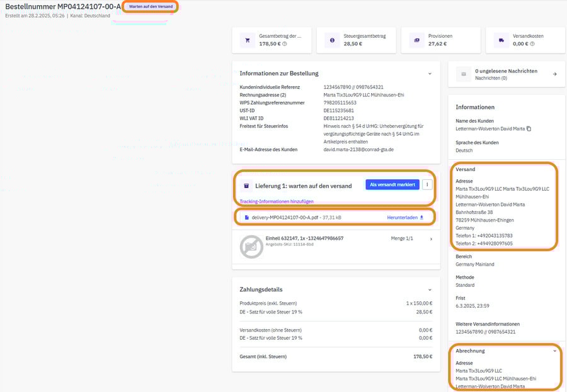Click the info icon beside 178,50 € total
The image size is (567, 392).
point(285,44)
